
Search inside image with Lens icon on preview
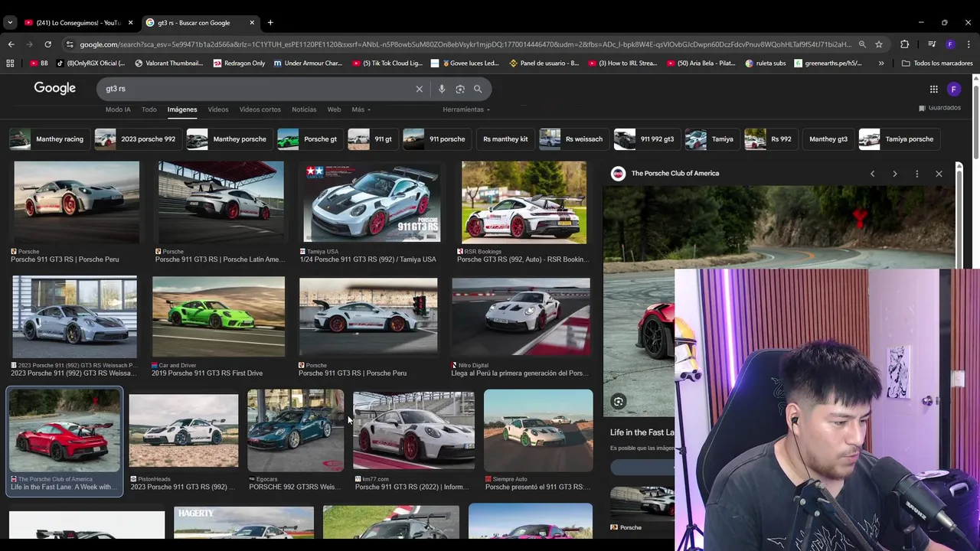coord(619,401)
